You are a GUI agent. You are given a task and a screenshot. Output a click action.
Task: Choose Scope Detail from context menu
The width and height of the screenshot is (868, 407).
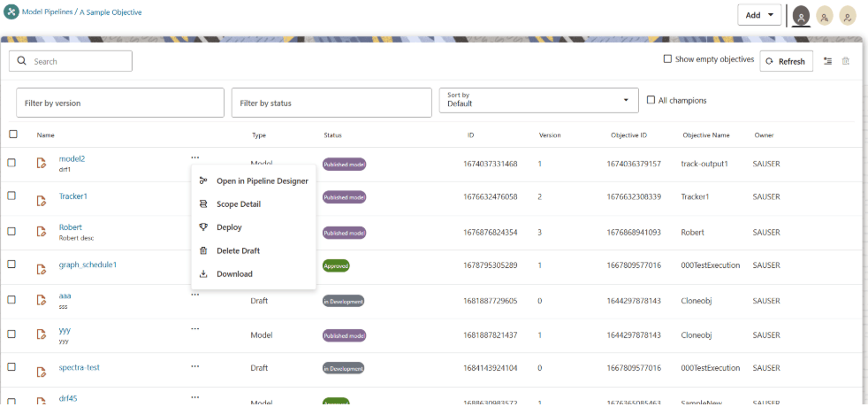coord(254,203)
